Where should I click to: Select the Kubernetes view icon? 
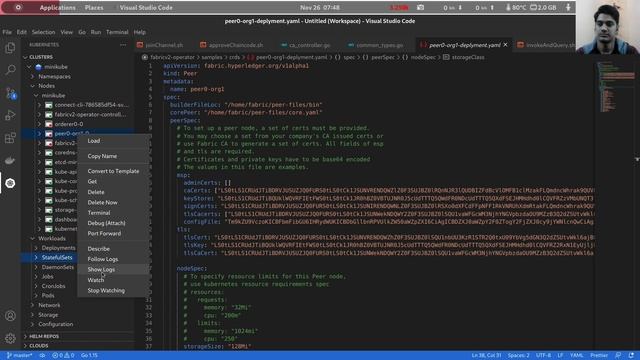(10, 183)
